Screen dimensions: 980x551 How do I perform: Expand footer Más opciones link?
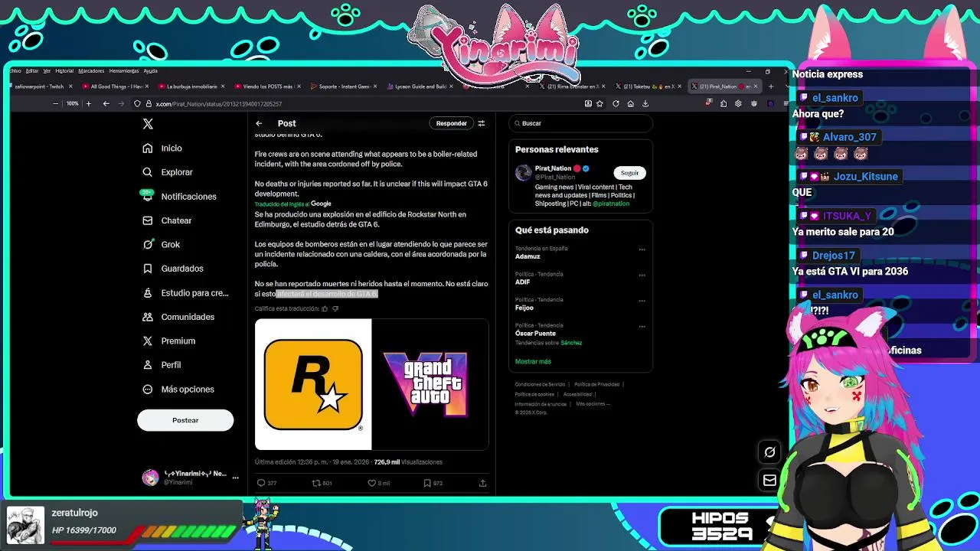point(592,403)
